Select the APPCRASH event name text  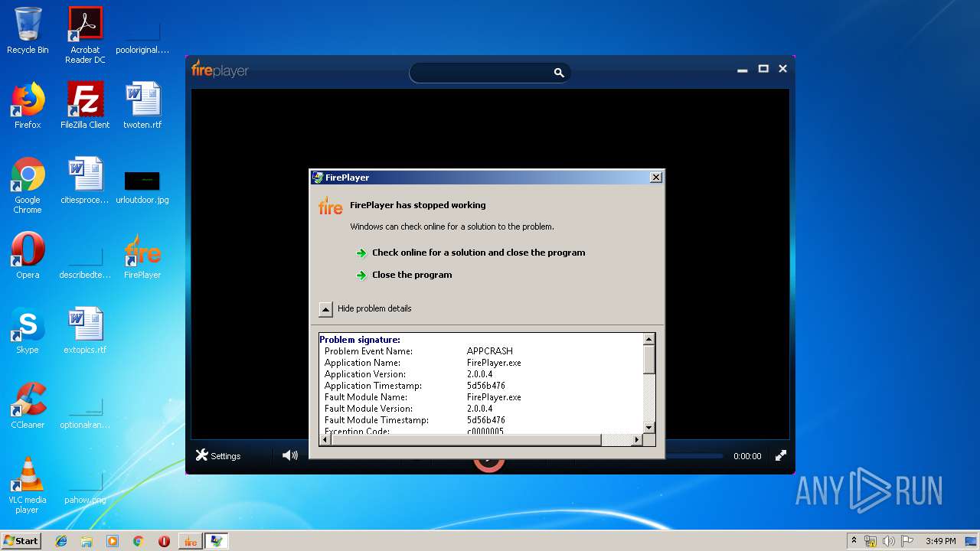point(490,351)
